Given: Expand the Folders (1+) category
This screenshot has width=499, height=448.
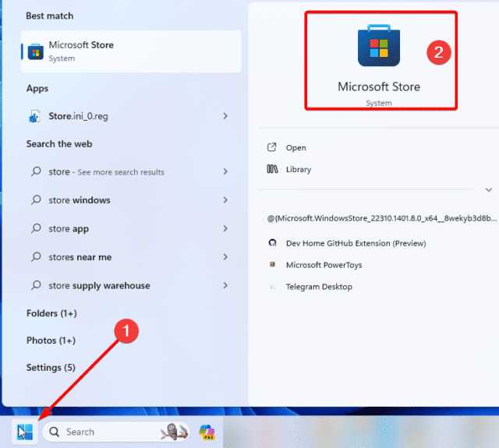Looking at the screenshot, I should tap(51, 313).
